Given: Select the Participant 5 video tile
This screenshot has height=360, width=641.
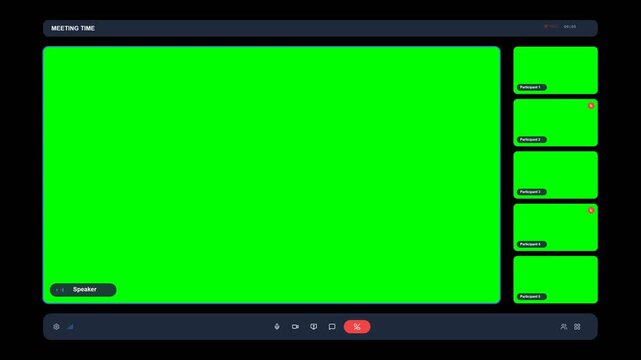Looking at the screenshot, I should point(556,280).
